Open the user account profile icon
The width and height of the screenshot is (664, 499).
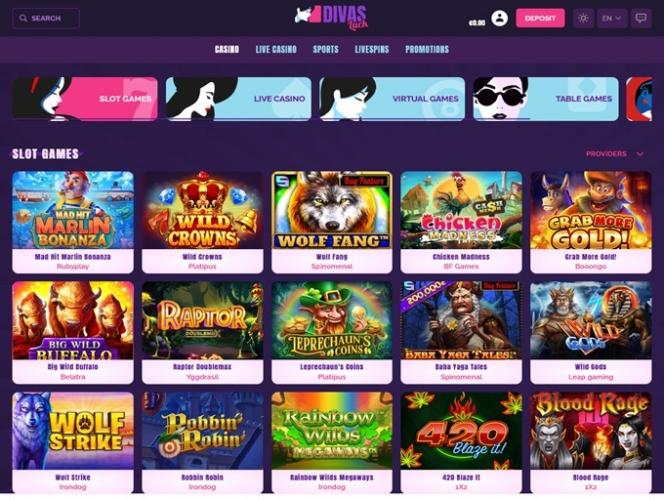(x=499, y=18)
